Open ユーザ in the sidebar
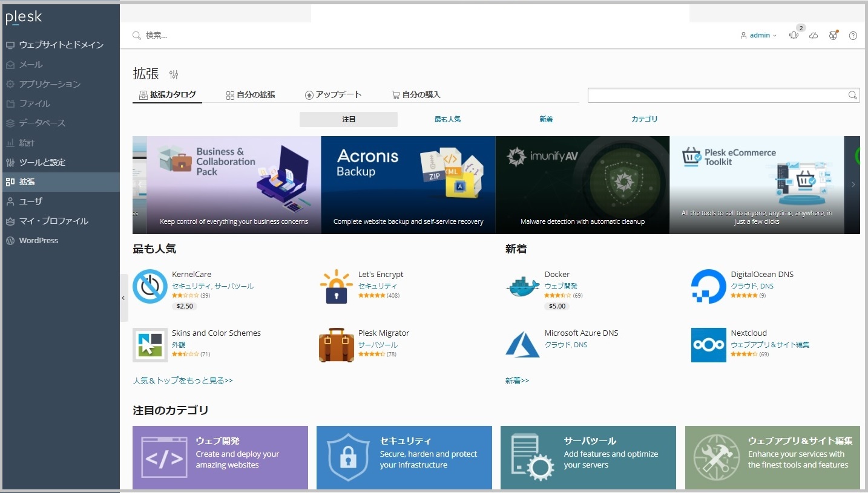This screenshot has height=493, width=868. (x=61, y=201)
